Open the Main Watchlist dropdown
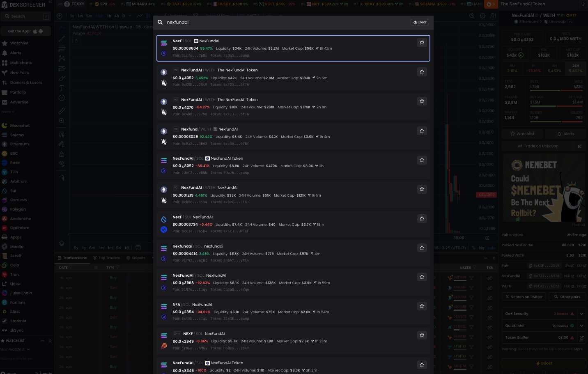Image resolution: width=588 pixels, height=374 pixels. (x=15, y=349)
